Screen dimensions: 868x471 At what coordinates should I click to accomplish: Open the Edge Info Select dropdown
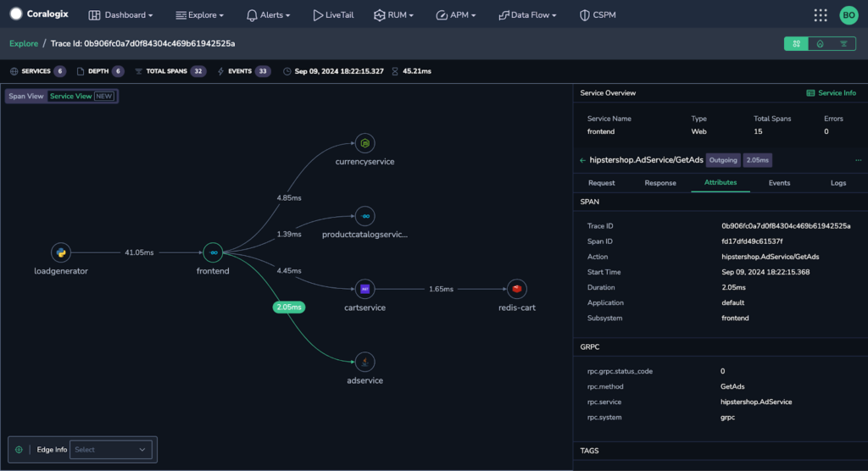pos(111,450)
